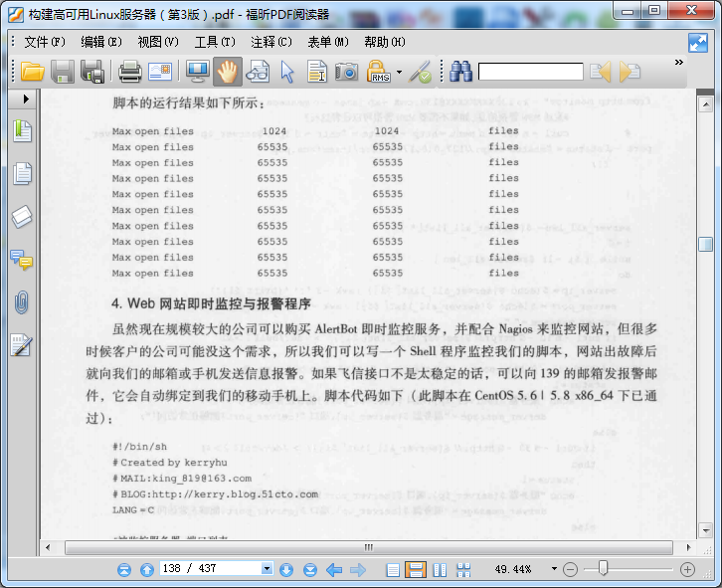Screen dimensions: 722x588
Task: Click the vertical scrollbar thumb
Action: (705, 244)
